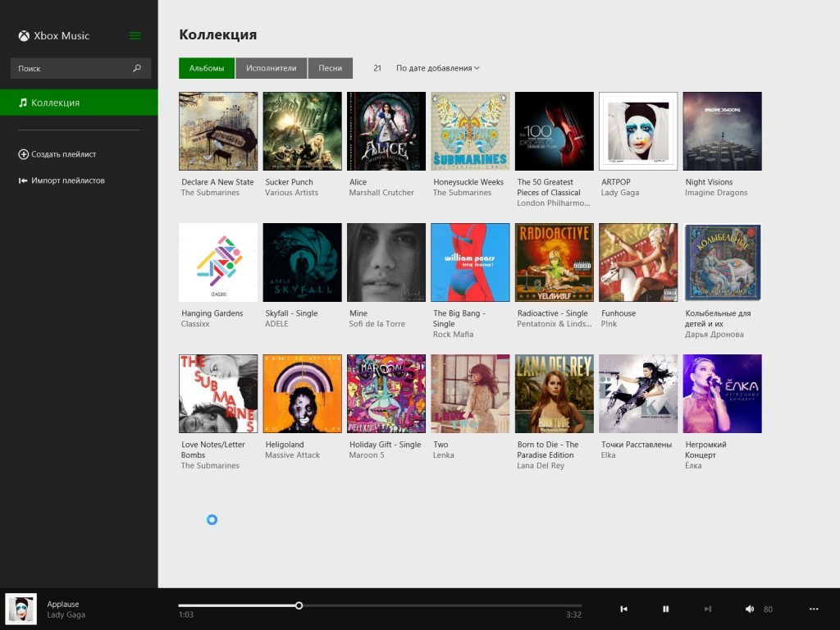Open the Heligoland album cover
Screen dimensions: 840x630
pyautogui.click(x=302, y=394)
